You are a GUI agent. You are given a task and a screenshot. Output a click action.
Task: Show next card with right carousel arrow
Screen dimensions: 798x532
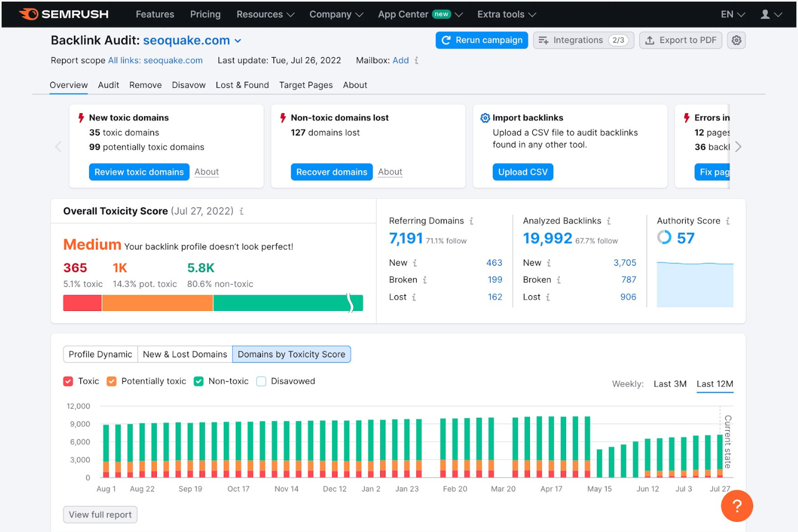(x=738, y=147)
